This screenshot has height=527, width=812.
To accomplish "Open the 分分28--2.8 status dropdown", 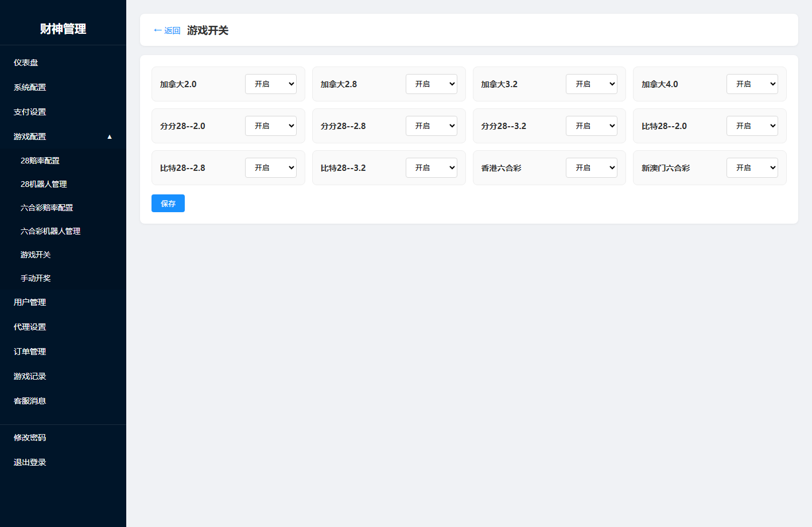I will coord(432,126).
